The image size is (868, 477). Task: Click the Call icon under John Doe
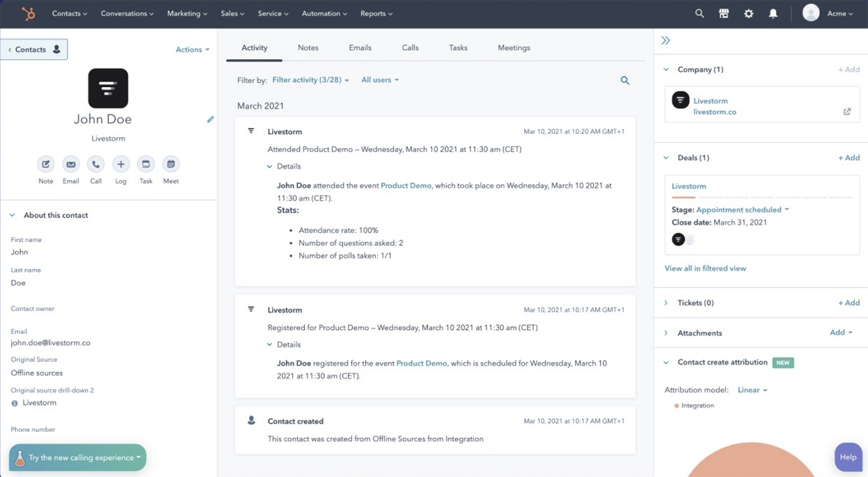coord(96,164)
